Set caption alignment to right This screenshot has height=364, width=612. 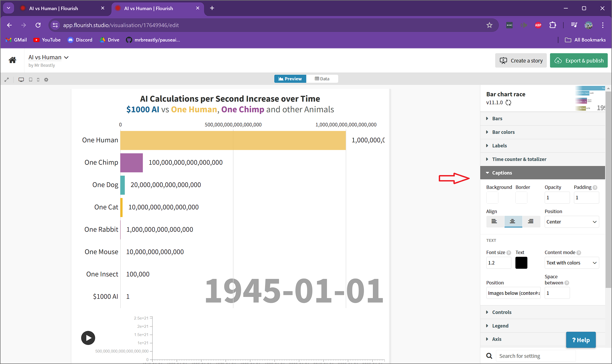click(531, 221)
